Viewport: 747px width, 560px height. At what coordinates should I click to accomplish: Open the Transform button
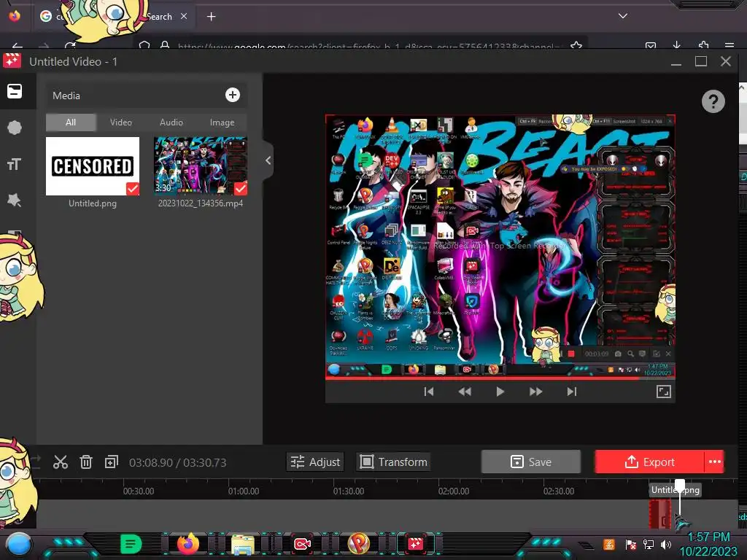(393, 462)
